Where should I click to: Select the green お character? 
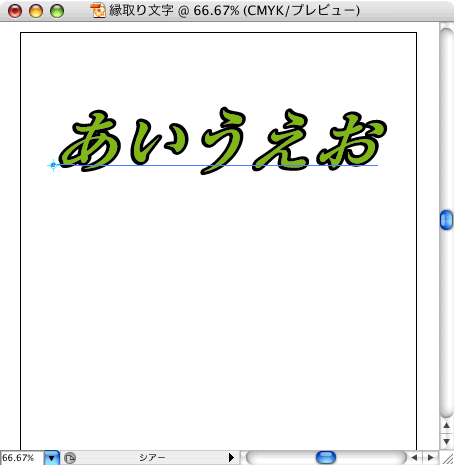(x=352, y=141)
